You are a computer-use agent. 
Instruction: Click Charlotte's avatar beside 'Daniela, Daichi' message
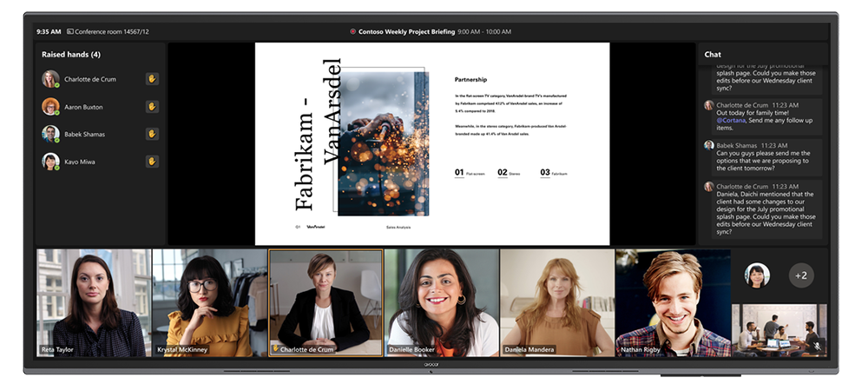tap(708, 186)
